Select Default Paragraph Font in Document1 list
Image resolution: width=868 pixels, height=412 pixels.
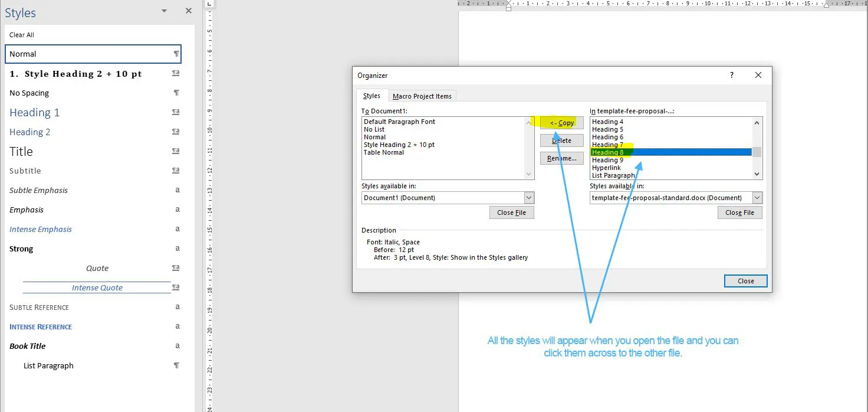coord(400,122)
